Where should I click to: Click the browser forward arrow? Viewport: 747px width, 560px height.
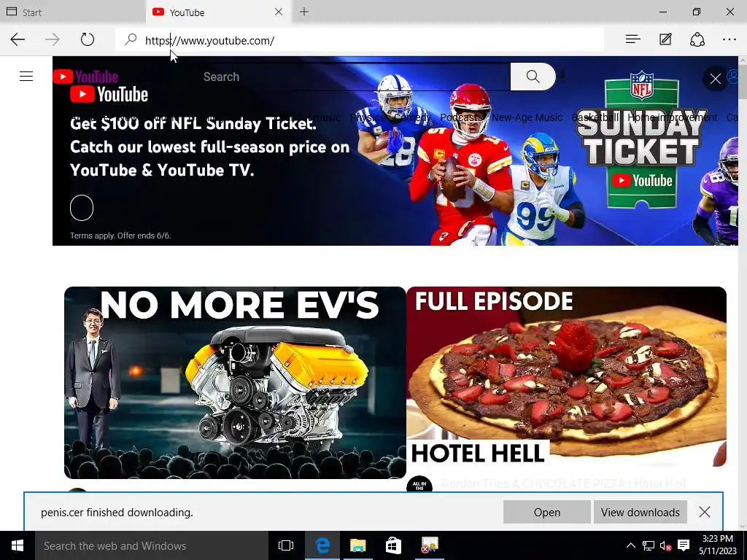click(53, 39)
